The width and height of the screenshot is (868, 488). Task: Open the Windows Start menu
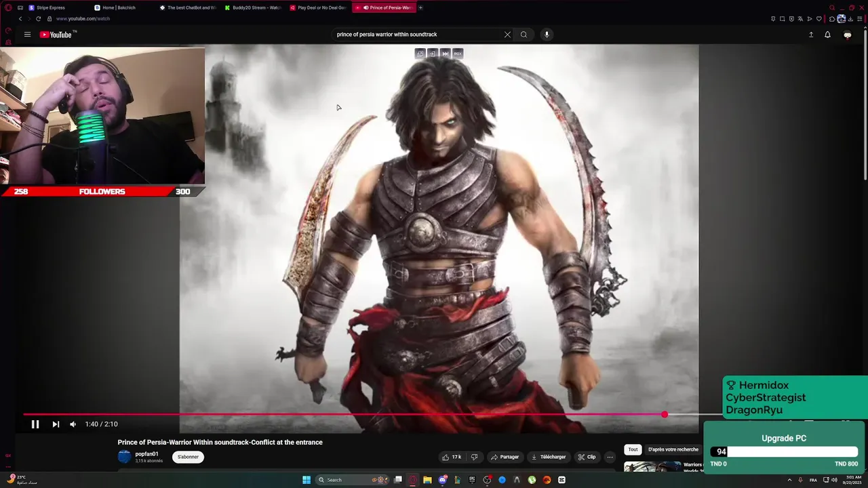pyautogui.click(x=307, y=480)
